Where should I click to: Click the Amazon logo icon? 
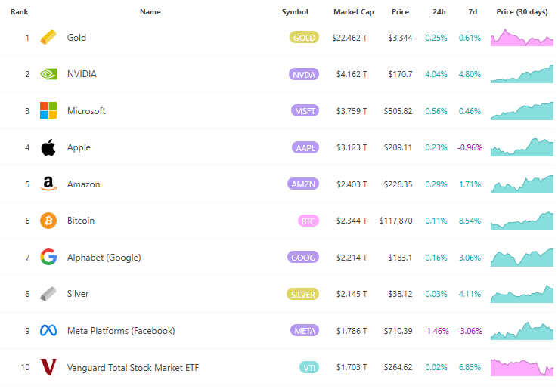(48, 184)
